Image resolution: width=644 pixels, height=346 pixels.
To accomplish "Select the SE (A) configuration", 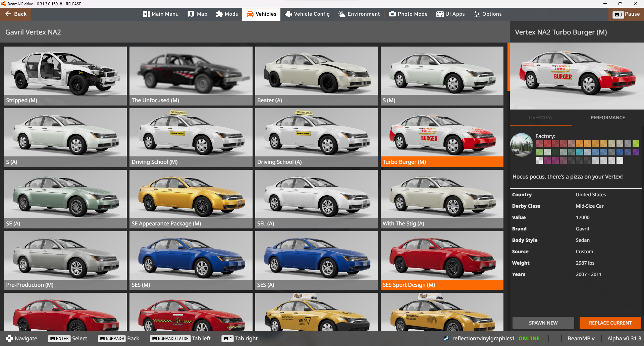I will [65, 199].
